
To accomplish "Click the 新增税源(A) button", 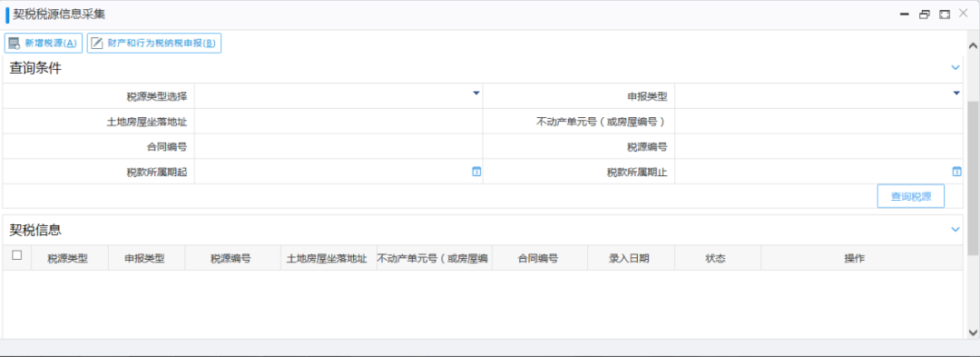I will click(44, 43).
